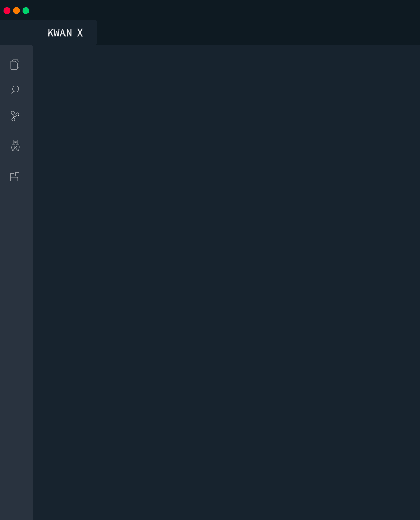Launch the Run and Debug view
The height and width of the screenshot is (520, 420).
15,146
